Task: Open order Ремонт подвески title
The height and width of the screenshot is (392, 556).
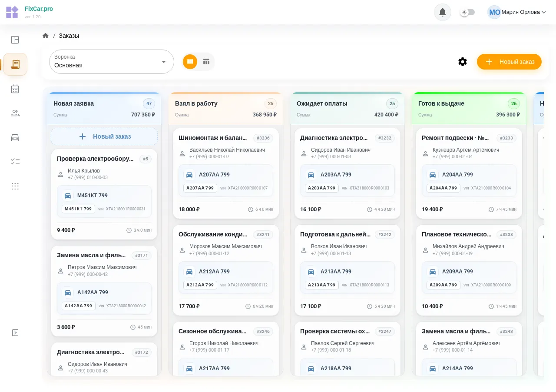Action: click(455, 138)
